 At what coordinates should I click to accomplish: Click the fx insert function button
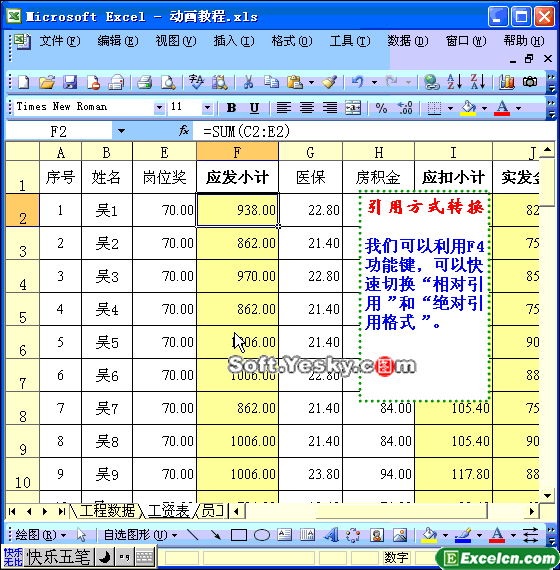click(184, 131)
